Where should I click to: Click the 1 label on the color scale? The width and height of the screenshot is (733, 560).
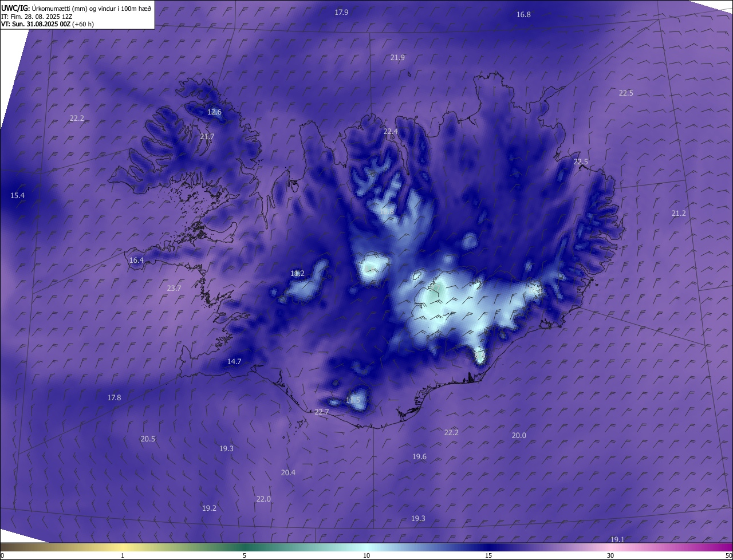[123, 555]
